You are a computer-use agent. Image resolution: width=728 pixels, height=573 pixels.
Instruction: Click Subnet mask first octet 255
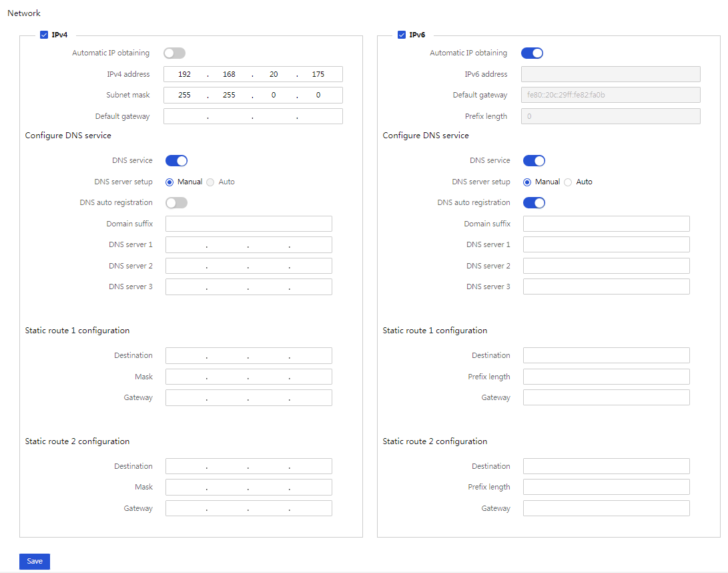184,95
